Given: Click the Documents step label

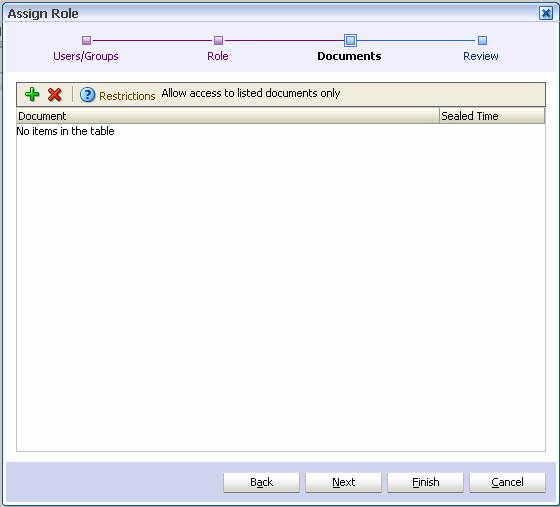Looking at the screenshot, I should [349, 56].
